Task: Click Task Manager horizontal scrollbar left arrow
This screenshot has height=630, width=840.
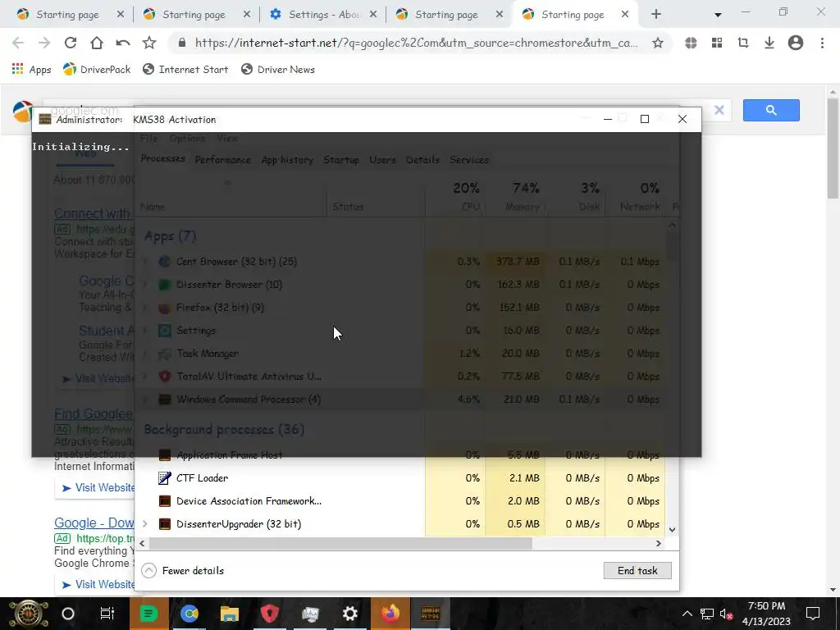Action: 142,543
